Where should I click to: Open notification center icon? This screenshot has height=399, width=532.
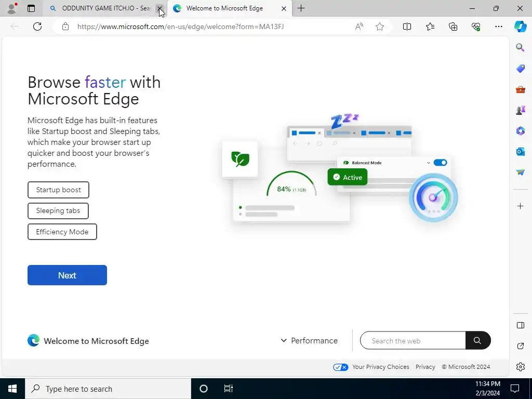click(515, 389)
